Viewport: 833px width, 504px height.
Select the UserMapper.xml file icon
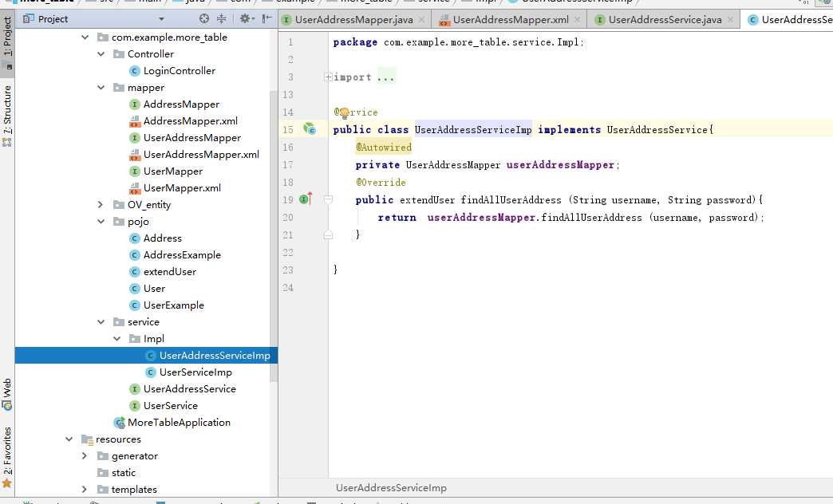[x=135, y=188]
